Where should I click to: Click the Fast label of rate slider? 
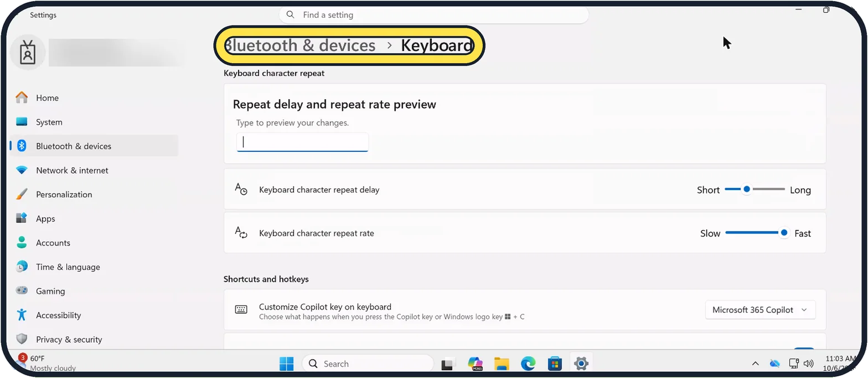click(803, 233)
